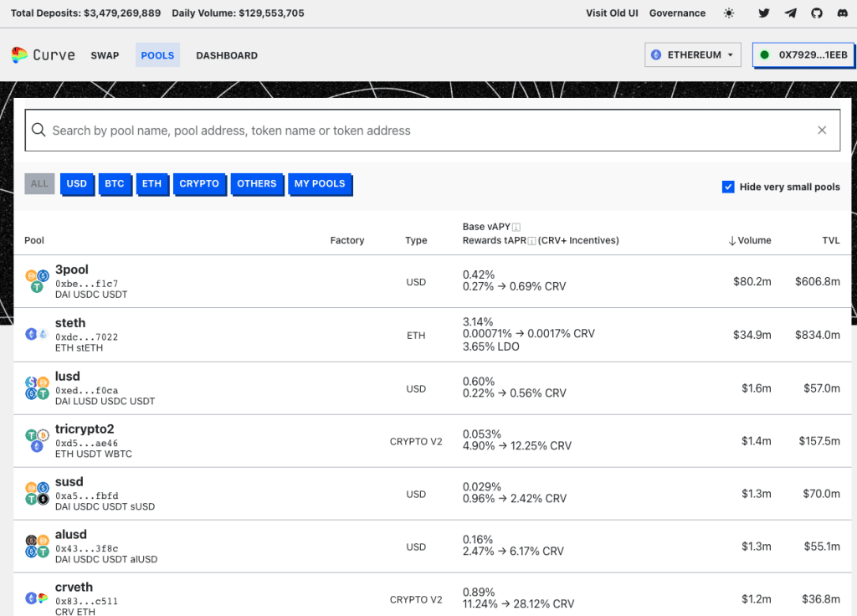
Task: Click the Factory column header
Action: click(x=347, y=240)
